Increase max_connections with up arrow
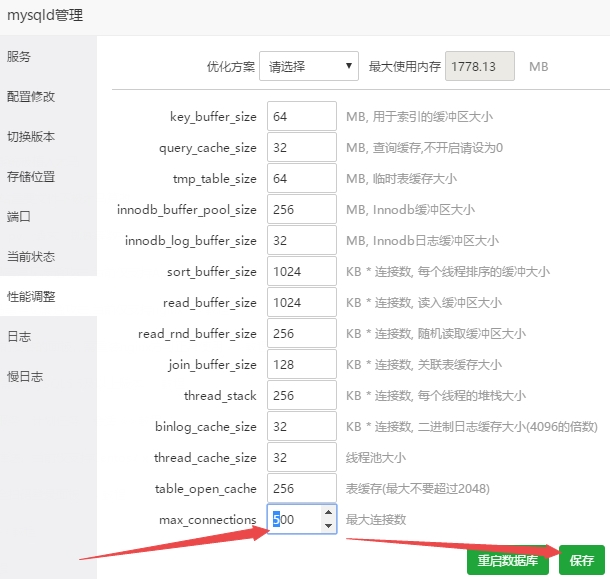Viewport: 610px width, 579px height. [x=328, y=512]
